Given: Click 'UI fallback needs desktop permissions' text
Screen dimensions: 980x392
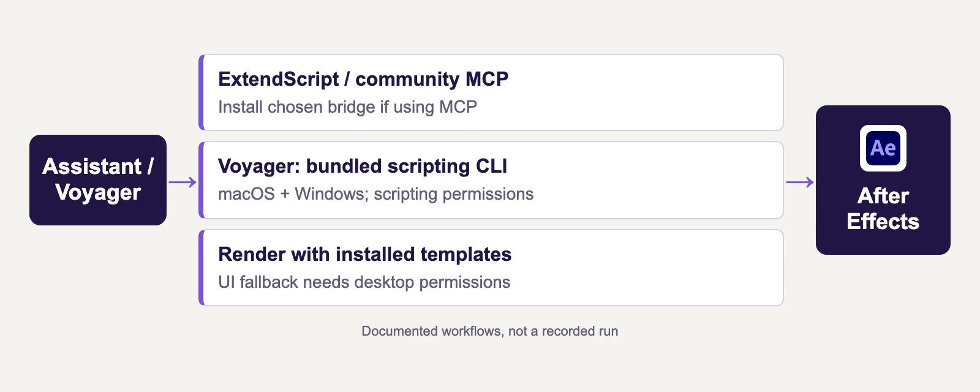Looking at the screenshot, I should (x=364, y=282).
